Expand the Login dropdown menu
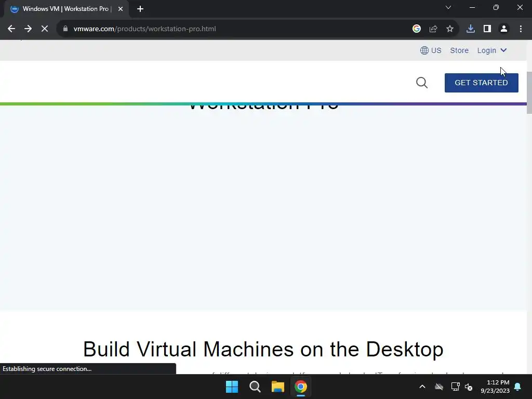This screenshot has width=532, height=399. (492, 50)
